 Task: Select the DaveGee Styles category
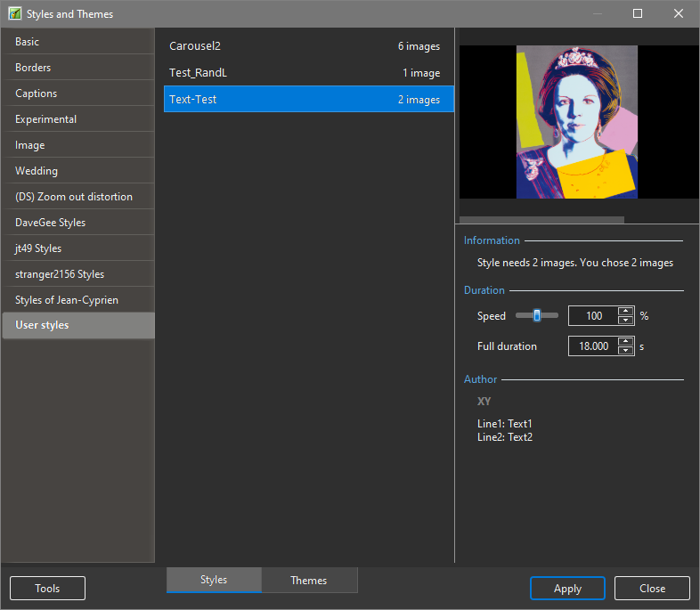[77, 223]
